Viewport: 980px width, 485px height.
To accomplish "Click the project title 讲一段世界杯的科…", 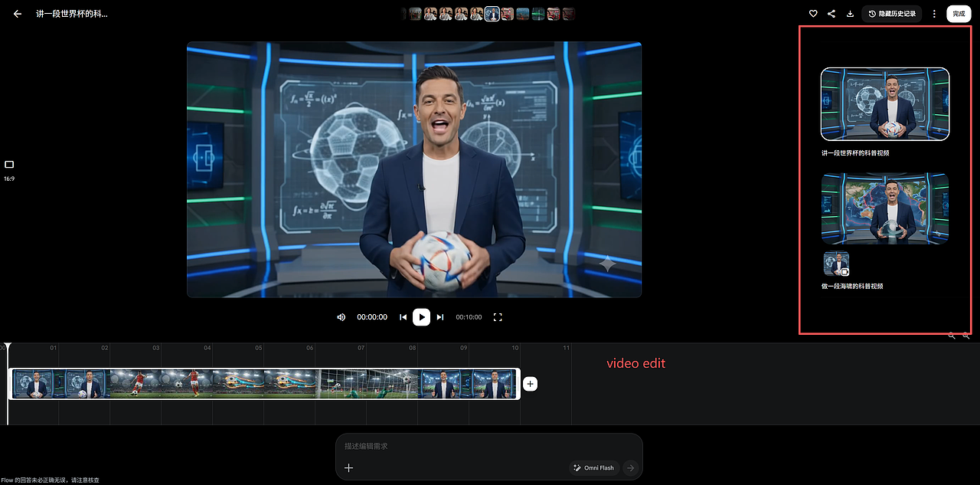I will tap(72, 14).
